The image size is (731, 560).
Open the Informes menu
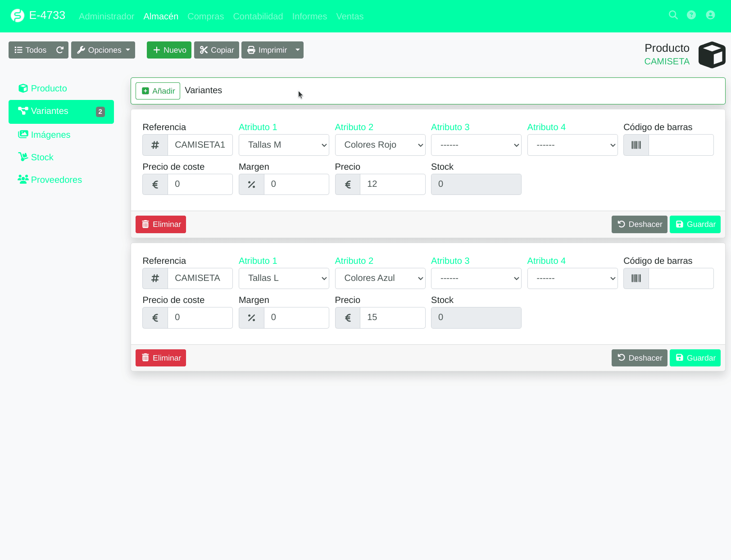click(309, 16)
